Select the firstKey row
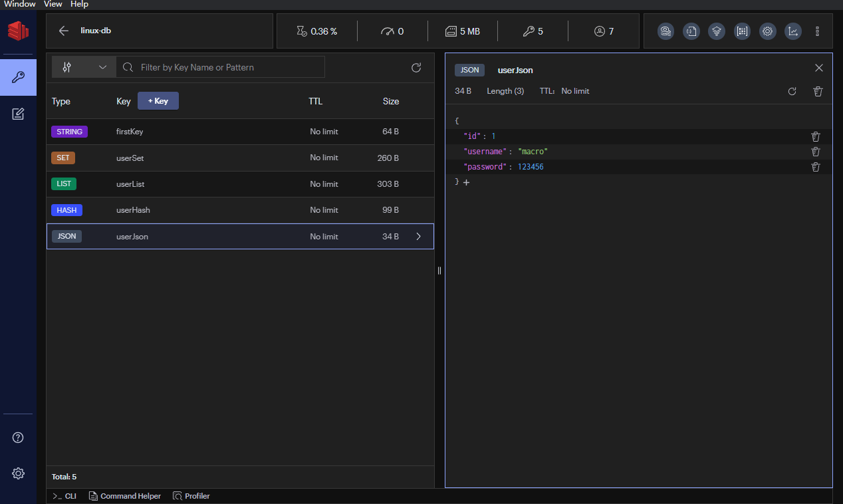This screenshot has width=843, height=504. (x=240, y=132)
